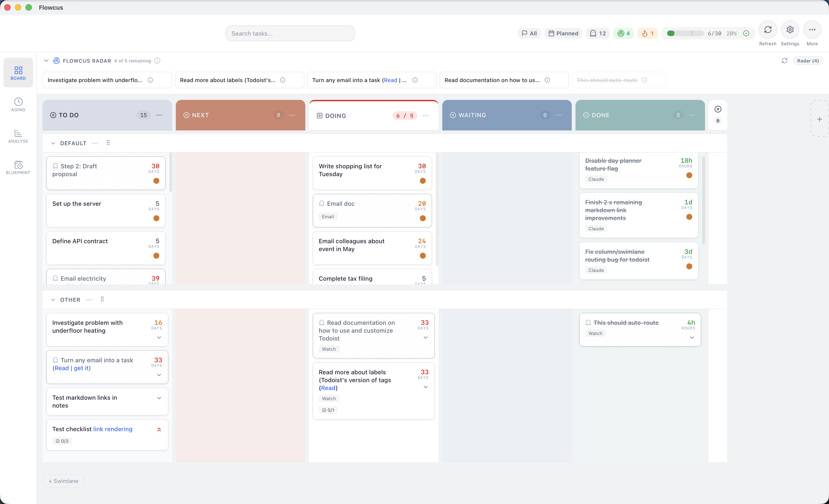This screenshot has height=504, width=829.
Task: Open the More options ellipsis button
Action: (x=812, y=30)
